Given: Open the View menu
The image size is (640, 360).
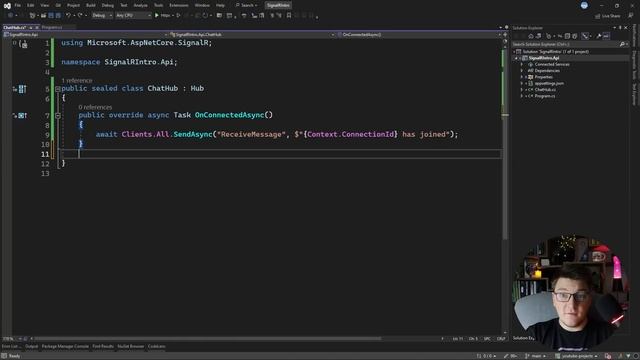Looking at the screenshot, I should [44, 5].
